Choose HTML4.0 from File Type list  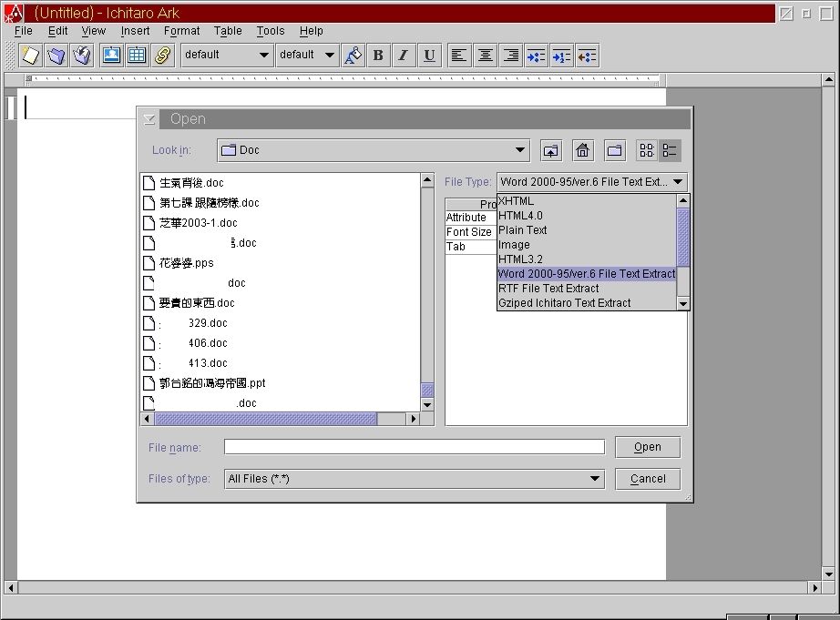coord(587,216)
